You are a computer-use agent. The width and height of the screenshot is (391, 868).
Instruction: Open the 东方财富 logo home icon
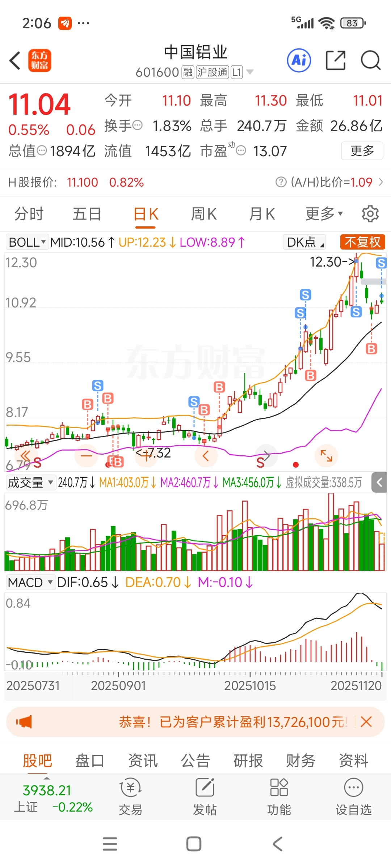tap(39, 60)
